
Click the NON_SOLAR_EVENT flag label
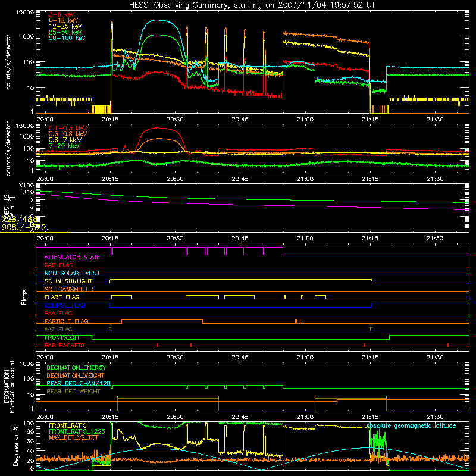pos(72,273)
